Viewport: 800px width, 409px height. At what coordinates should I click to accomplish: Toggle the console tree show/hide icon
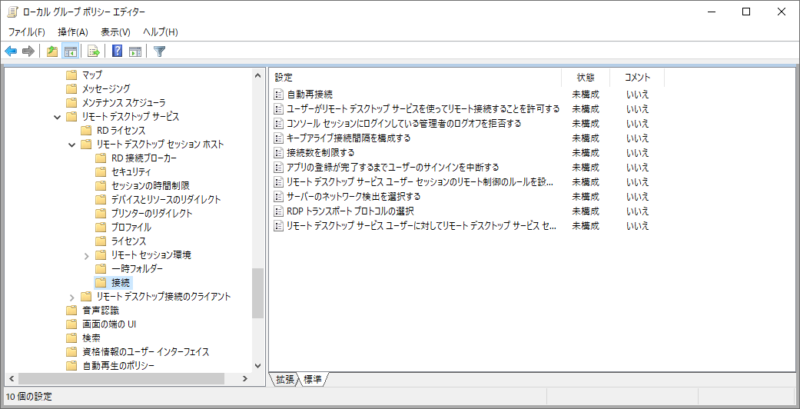pos(70,51)
